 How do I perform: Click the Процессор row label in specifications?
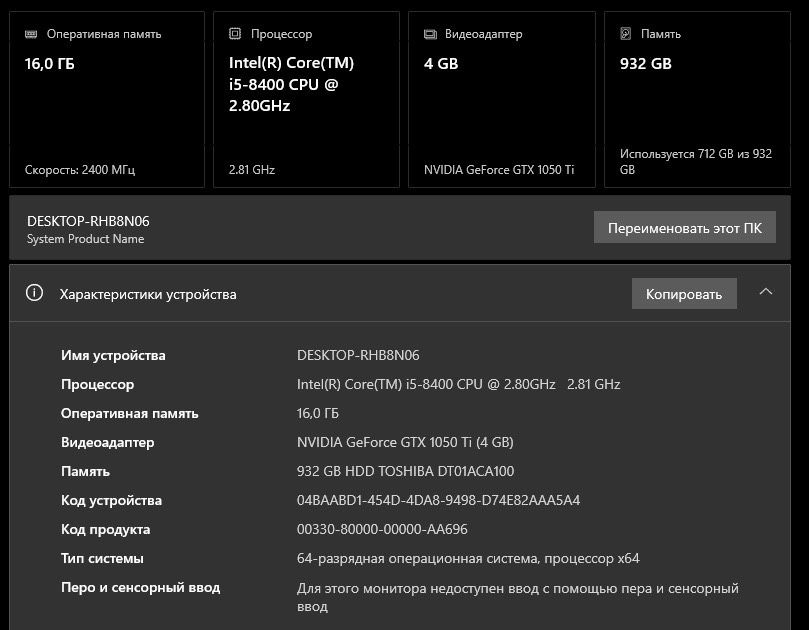click(98, 384)
